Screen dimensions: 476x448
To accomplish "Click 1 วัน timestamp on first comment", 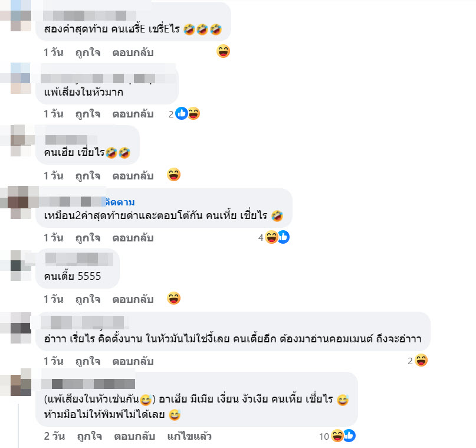I will point(54,53).
